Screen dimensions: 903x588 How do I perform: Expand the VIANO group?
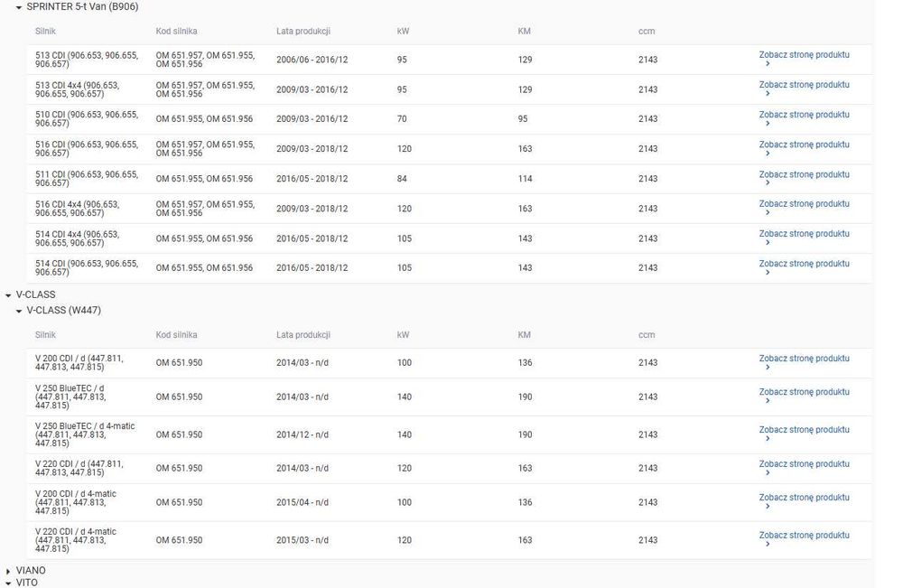click(x=8, y=572)
